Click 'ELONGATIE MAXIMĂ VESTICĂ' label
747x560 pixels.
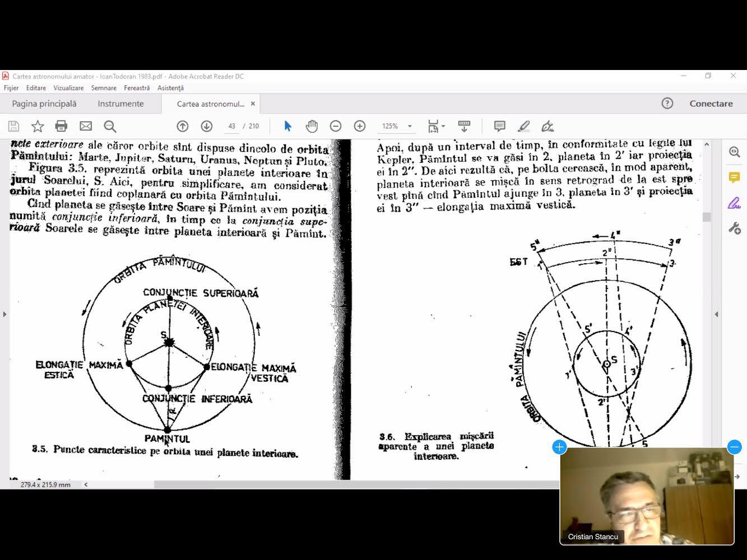click(x=254, y=373)
